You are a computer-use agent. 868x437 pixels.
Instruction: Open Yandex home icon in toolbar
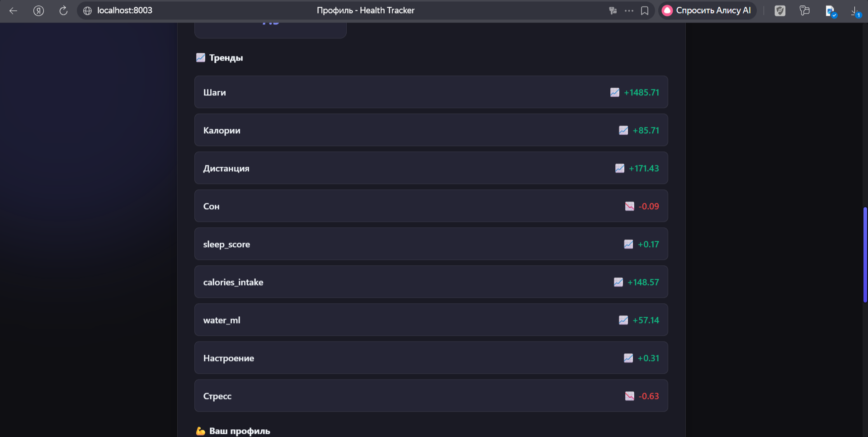(38, 10)
